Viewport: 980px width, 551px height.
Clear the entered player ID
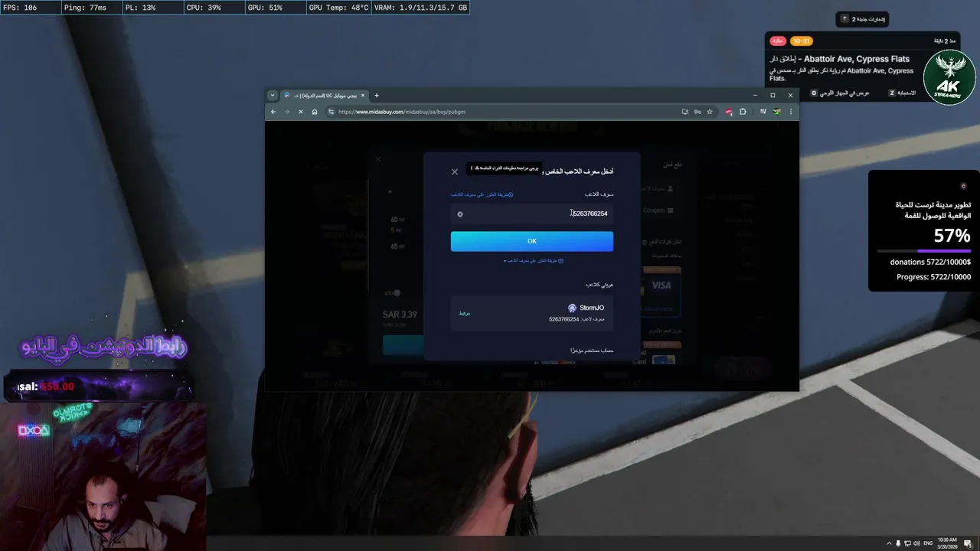(460, 214)
